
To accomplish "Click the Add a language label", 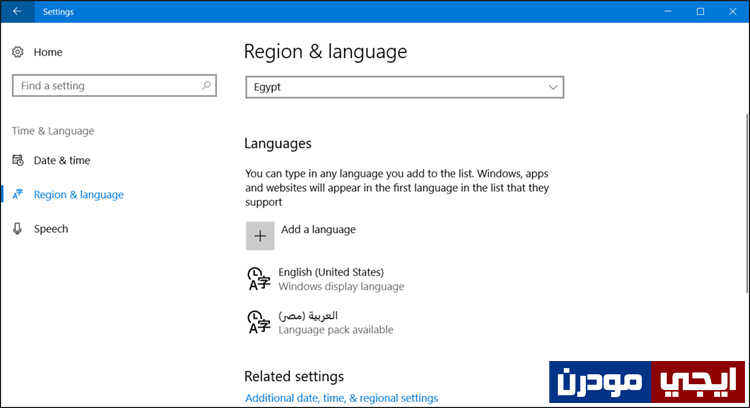I will click(319, 230).
